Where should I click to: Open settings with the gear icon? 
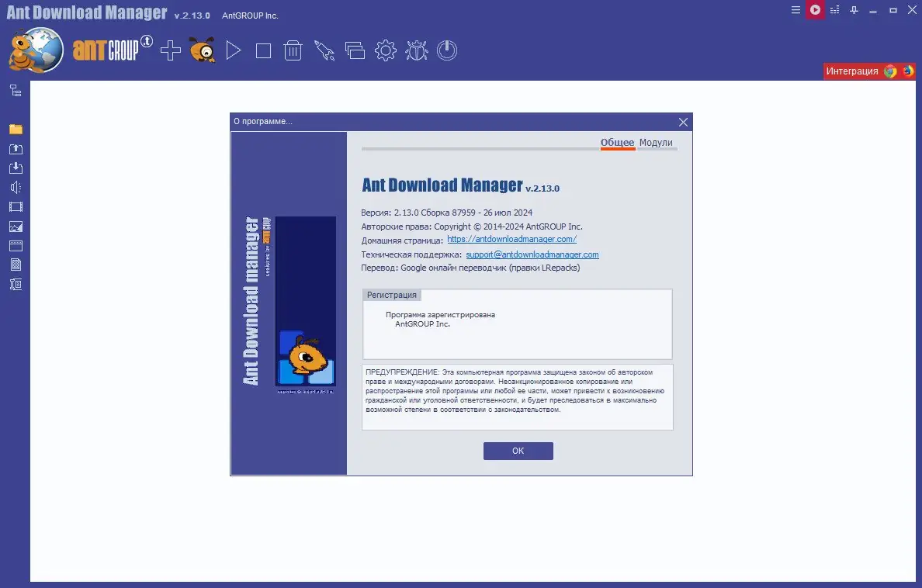coord(386,50)
